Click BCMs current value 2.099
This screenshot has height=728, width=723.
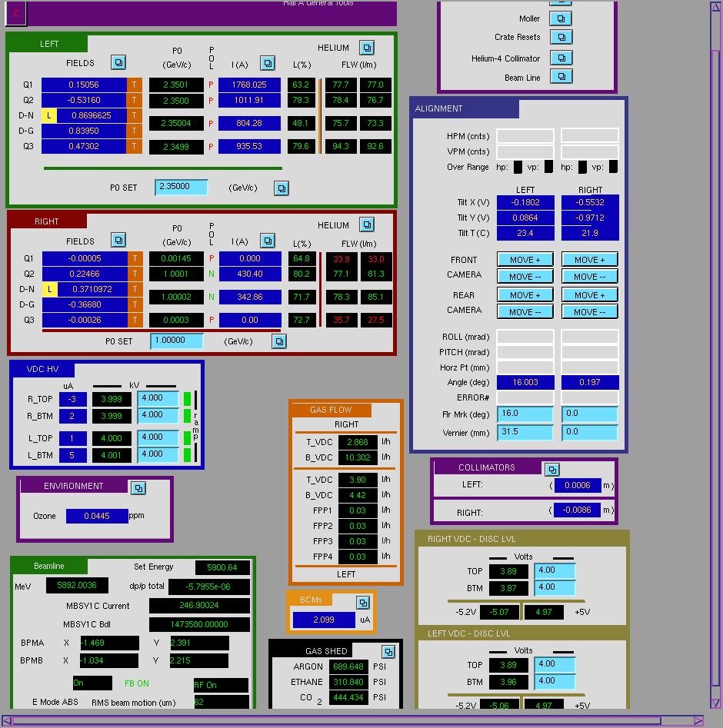[x=324, y=620]
